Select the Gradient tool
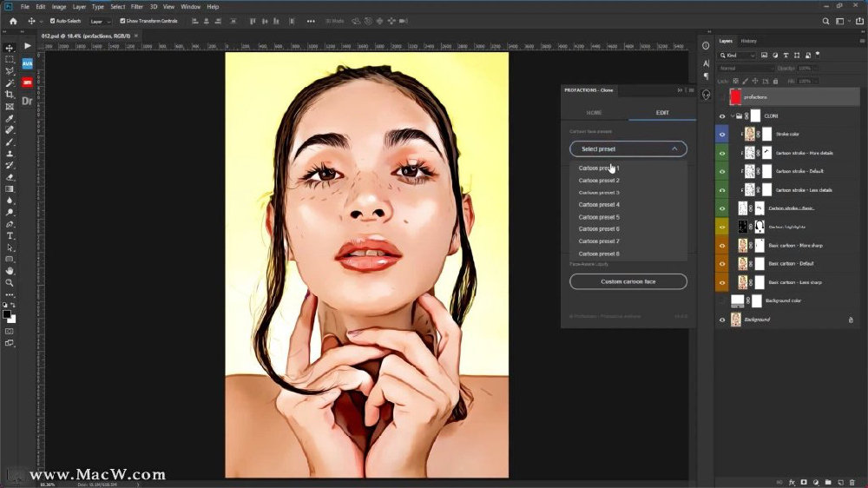The height and width of the screenshot is (488, 868). point(10,189)
